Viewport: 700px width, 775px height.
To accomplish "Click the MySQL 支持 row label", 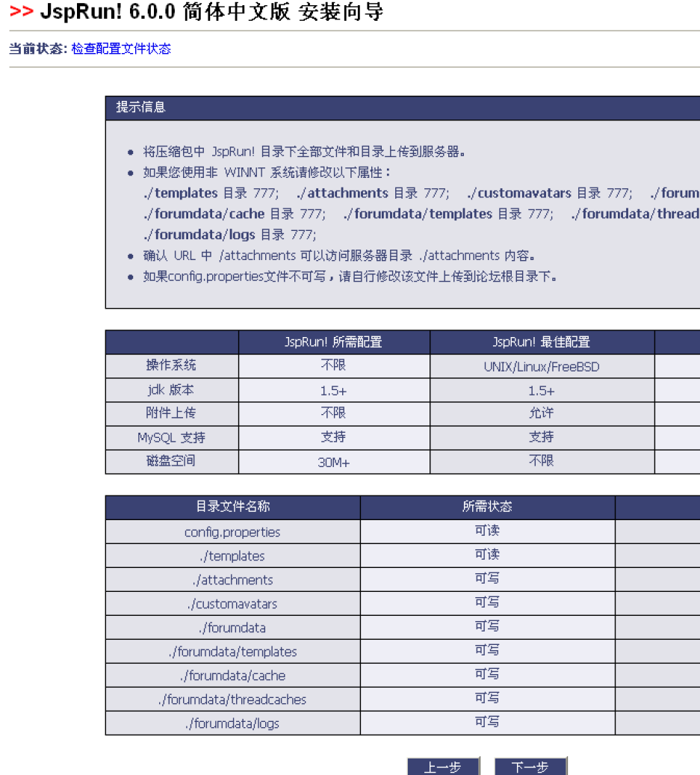I will [x=171, y=438].
